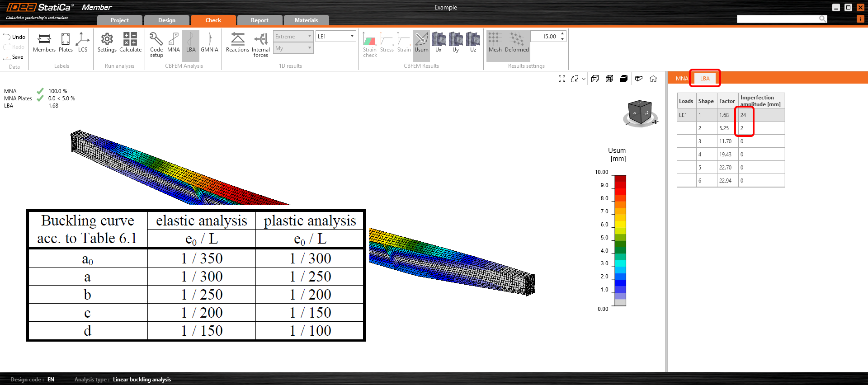Display Internal forces results
The image size is (868, 385).
click(x=260, y=43)
